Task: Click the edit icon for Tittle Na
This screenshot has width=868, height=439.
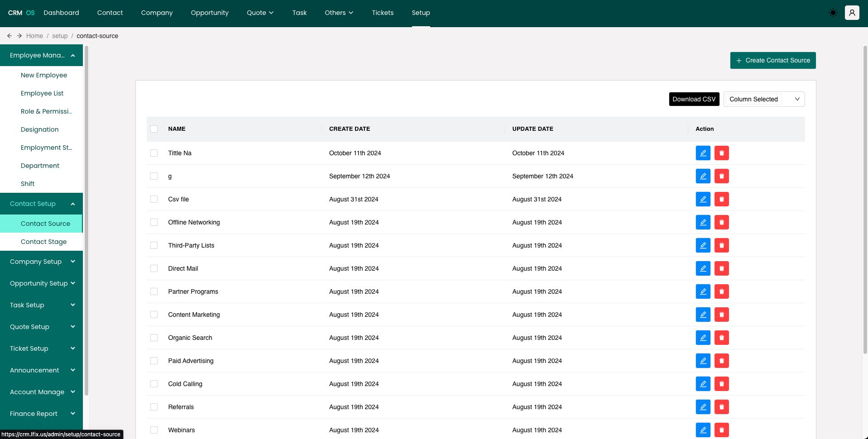Action: (x=703, y=153)
